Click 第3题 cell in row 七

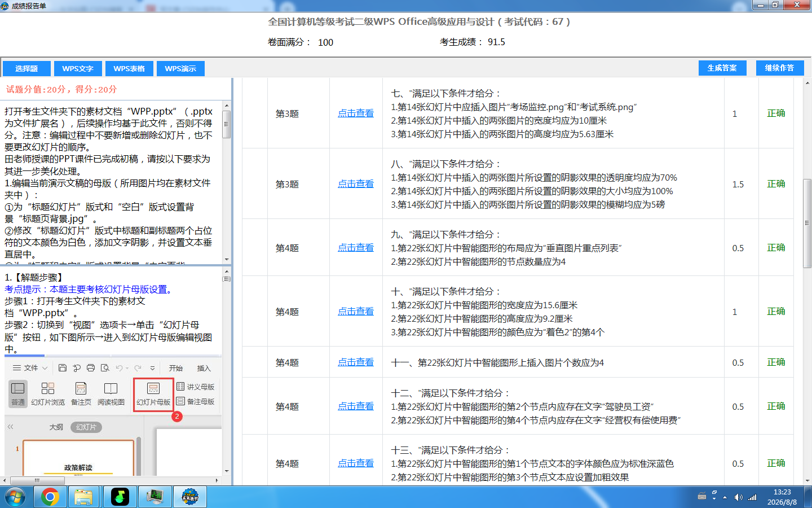(x=287, y=113)
